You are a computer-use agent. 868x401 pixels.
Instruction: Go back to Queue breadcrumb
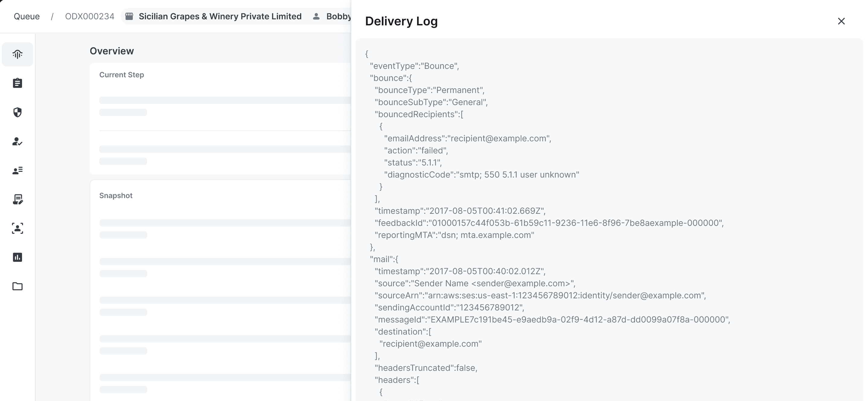pos(27,16)
